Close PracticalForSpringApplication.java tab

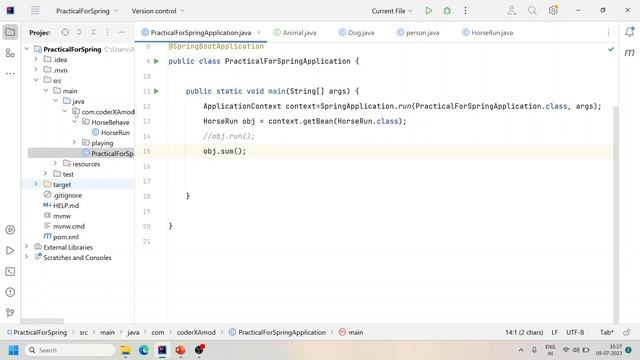tap(258, 32)
